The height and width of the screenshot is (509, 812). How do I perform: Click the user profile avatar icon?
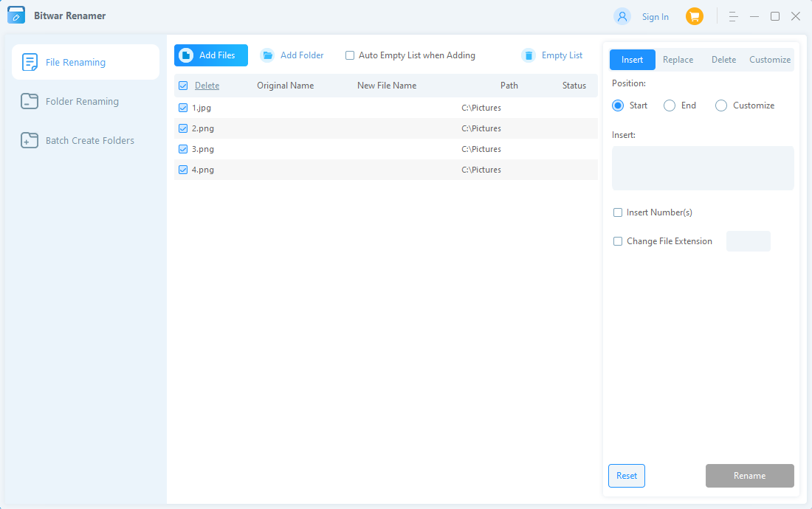click(x=622, y=16)
